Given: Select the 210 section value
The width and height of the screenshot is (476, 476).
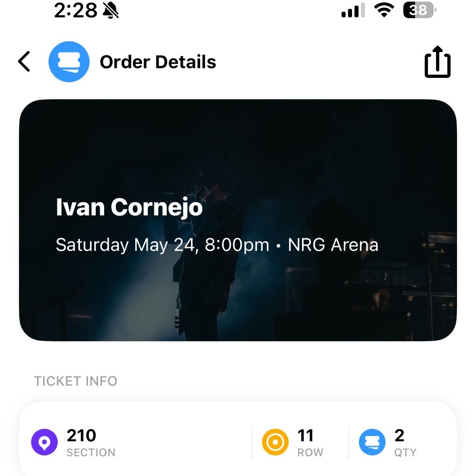Looking at the screenshot, I should click(82, 435).
